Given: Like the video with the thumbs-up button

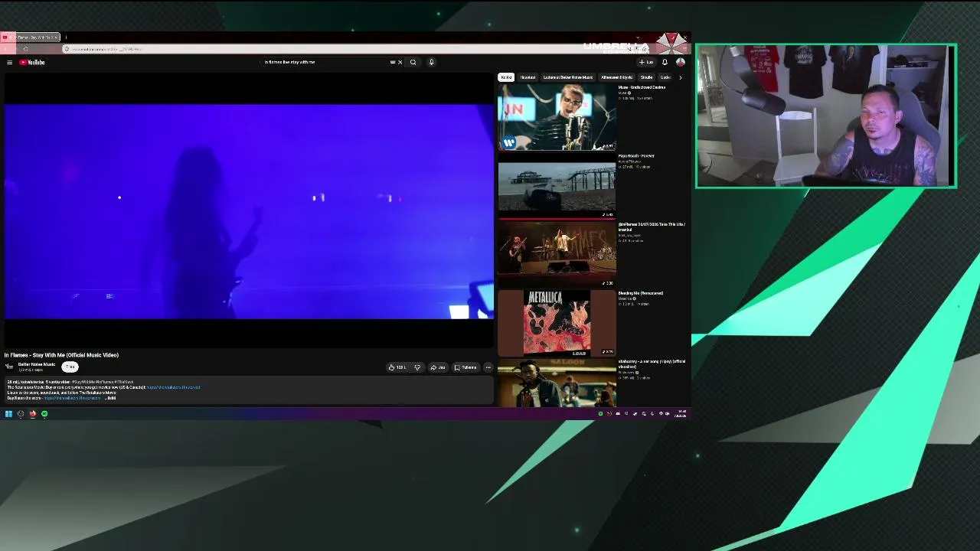Looking at the screenshot, I should pos(398,367).
